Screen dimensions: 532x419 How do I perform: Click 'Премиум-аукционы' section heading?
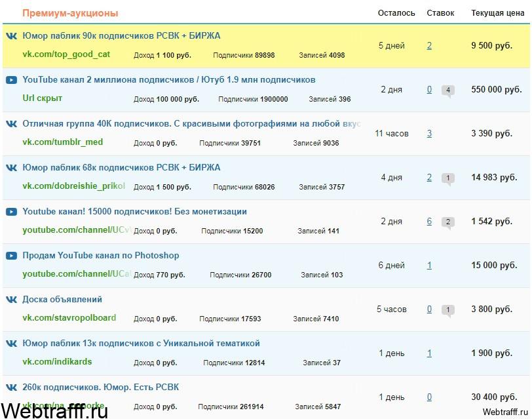pos(70,13)
